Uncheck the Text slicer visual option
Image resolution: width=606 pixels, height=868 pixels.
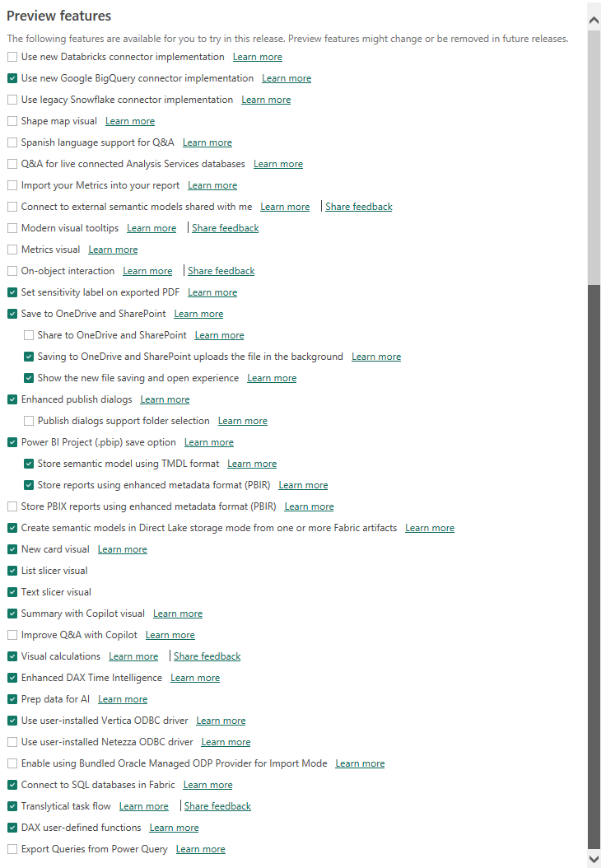pyautogui.click(x=12, y=592)
